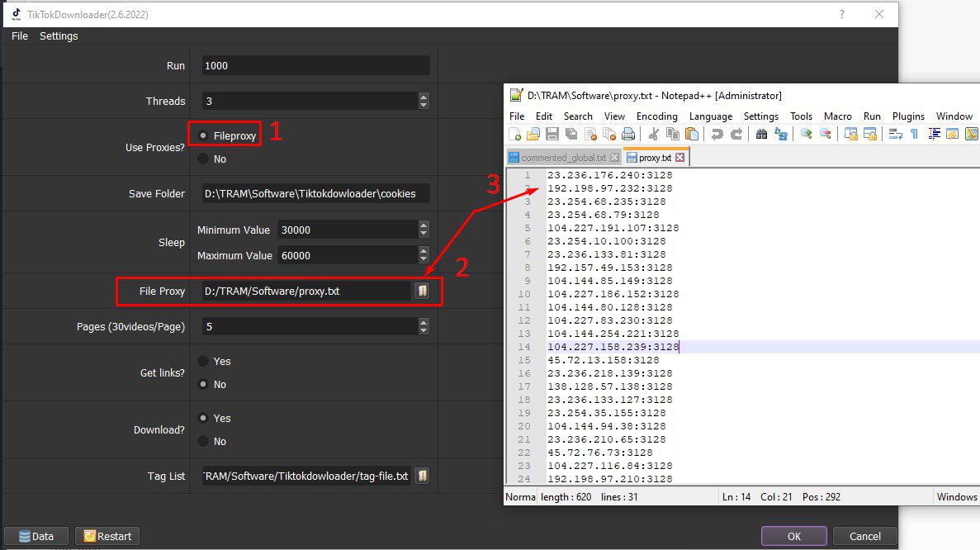Decrease Pages value with down arrow

pyautogui.click(x=424, y=330)
